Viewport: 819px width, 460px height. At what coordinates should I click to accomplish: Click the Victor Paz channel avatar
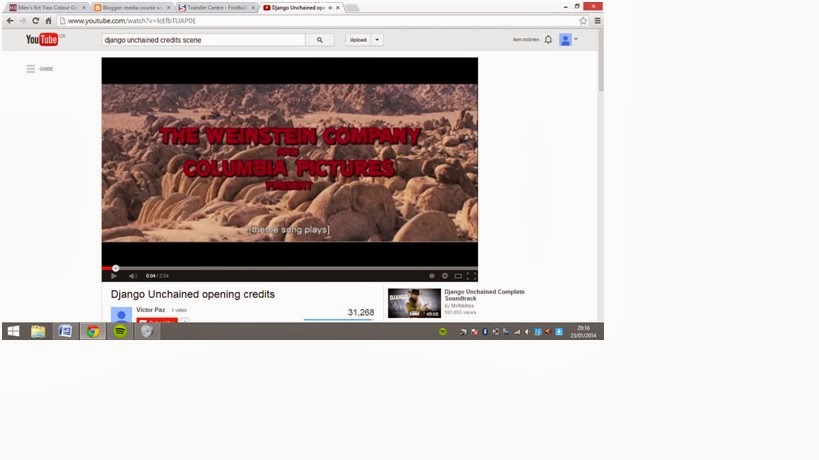tap(121, 314)
